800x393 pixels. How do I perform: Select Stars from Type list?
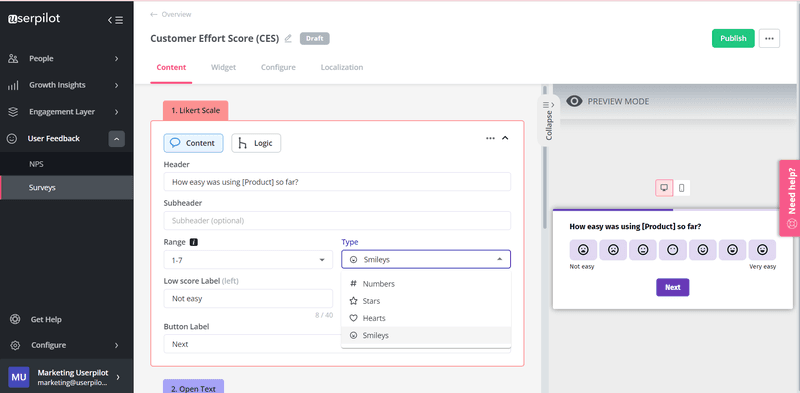click(x=426, y=301)
